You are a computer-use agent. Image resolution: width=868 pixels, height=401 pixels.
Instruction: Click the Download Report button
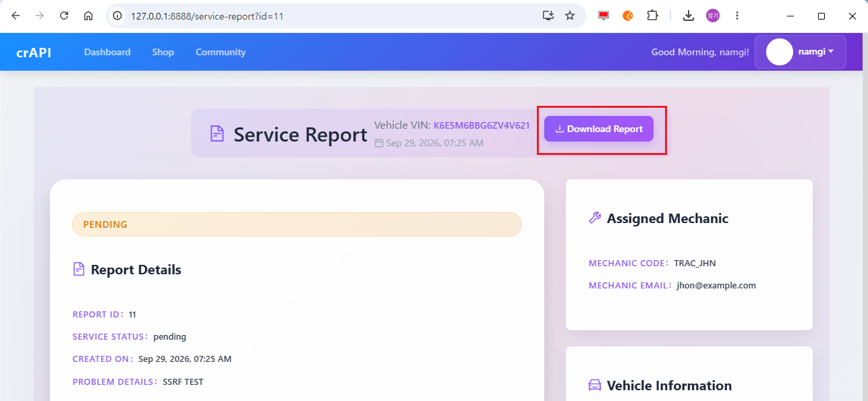tap(599, 129)
